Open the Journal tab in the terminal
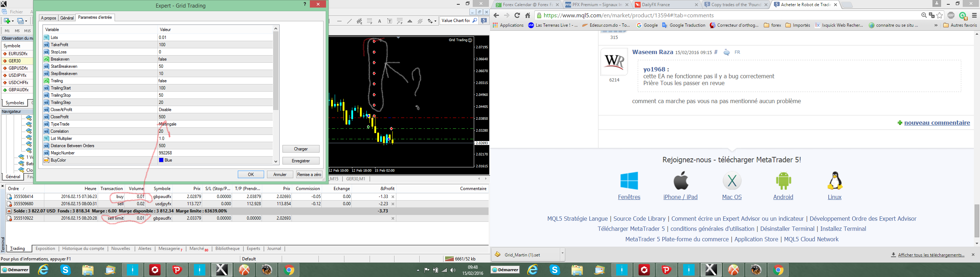 274,249
